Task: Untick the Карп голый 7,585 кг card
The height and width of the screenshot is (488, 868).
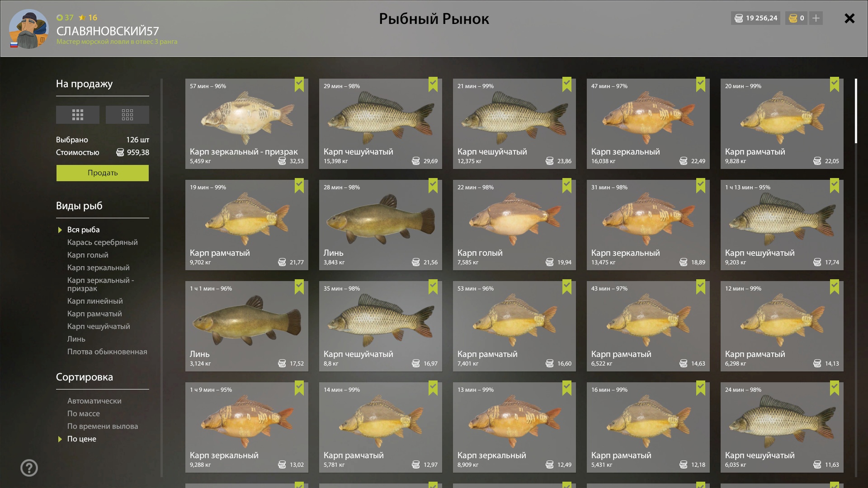Action: [x=567, y=185]
